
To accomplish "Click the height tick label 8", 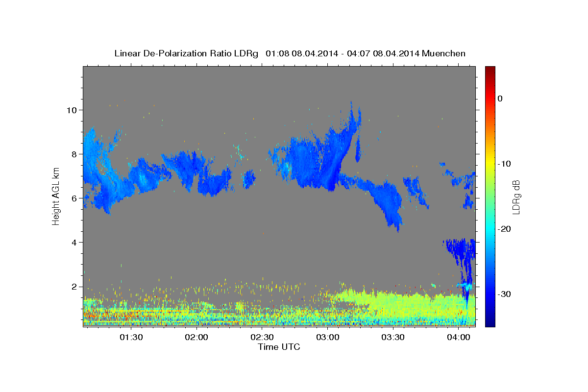I will (73, 154).
